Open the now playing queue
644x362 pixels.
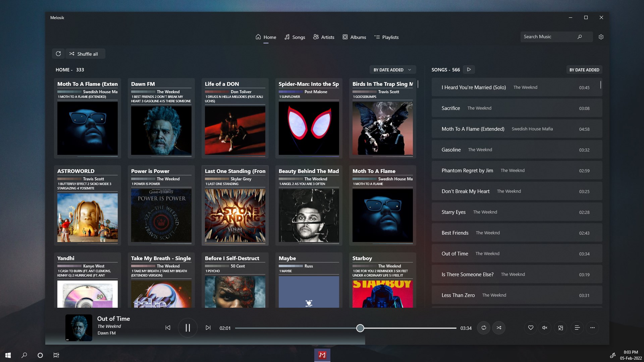[x=577, y=328]
